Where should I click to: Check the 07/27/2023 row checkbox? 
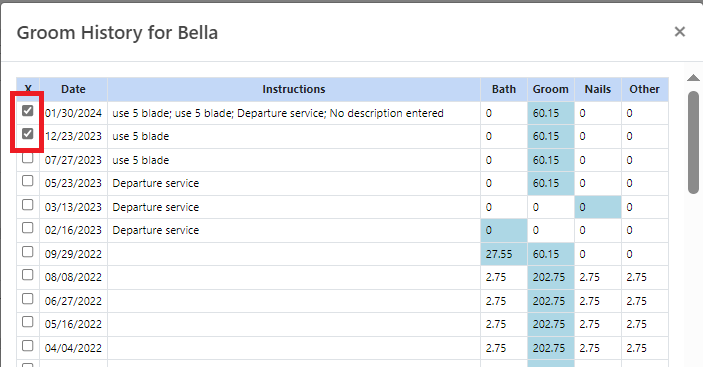(x=28, y=157)
